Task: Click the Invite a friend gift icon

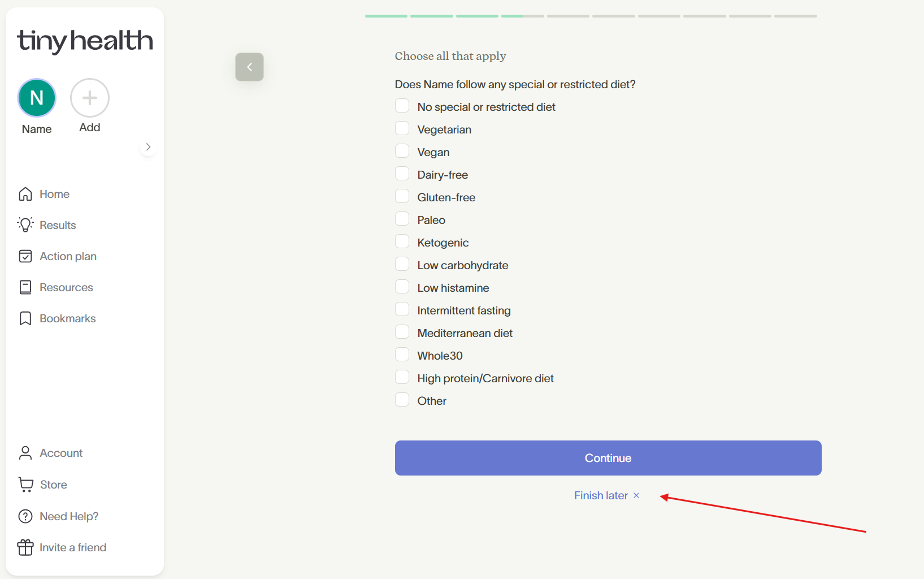Action: pos(25,547)
